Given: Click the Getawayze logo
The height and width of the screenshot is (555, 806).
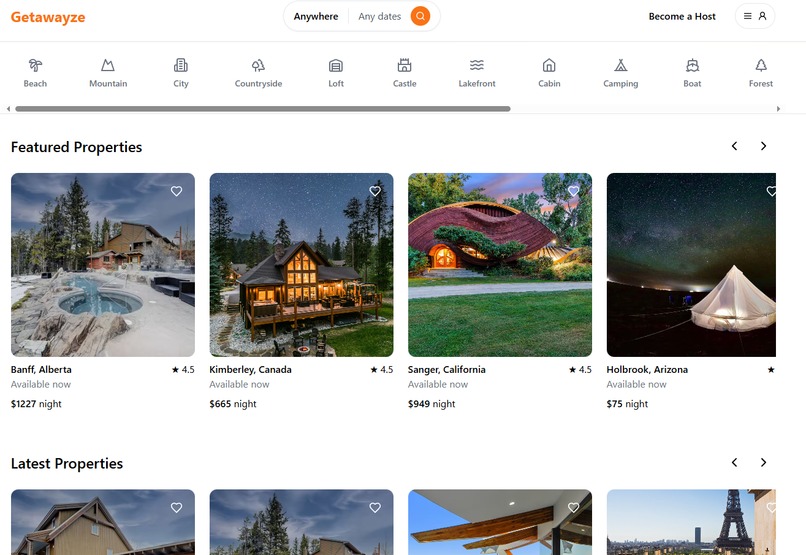Looking at the screenshot, I should (48, 17).
